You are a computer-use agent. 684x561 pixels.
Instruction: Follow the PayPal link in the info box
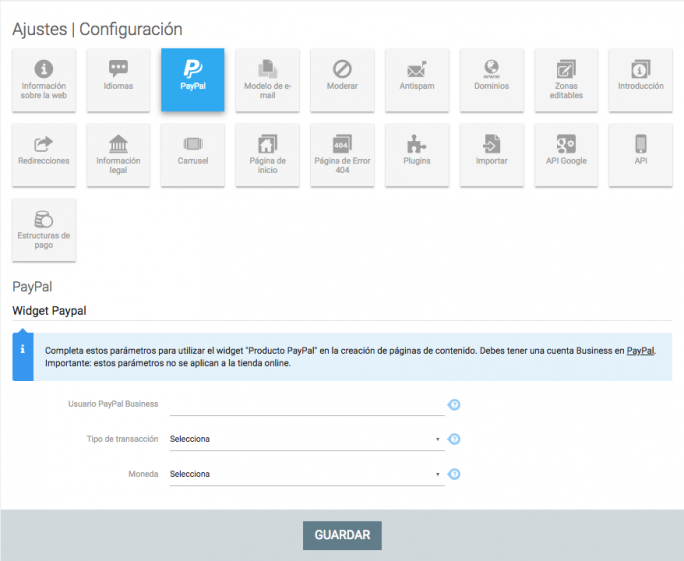[640, 351]
